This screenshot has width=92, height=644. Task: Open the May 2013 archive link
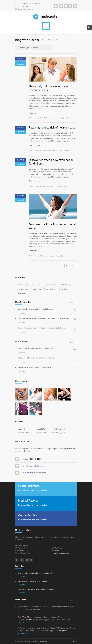21,429
